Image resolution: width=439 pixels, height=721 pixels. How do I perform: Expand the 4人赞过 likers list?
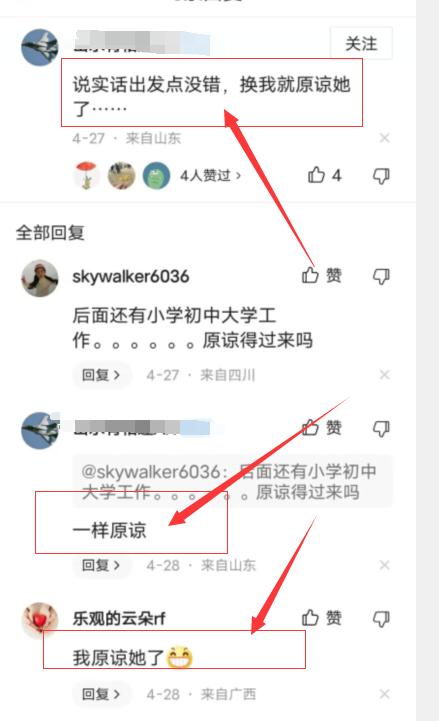(210, 176)
